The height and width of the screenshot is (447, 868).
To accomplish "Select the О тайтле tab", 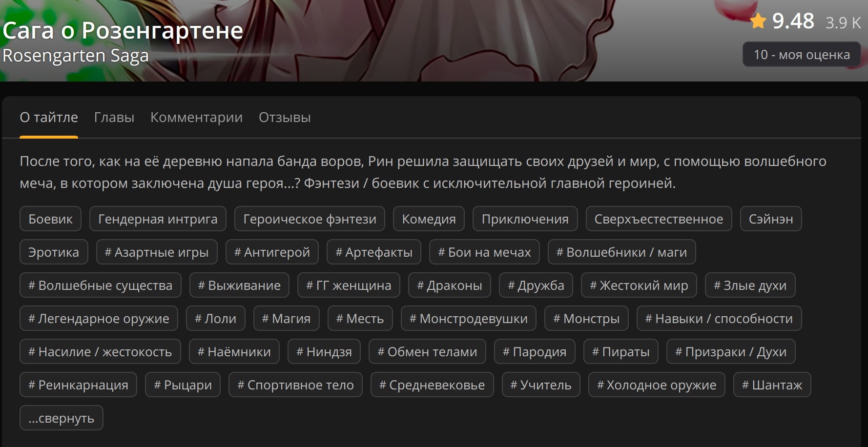I will 49,118.
